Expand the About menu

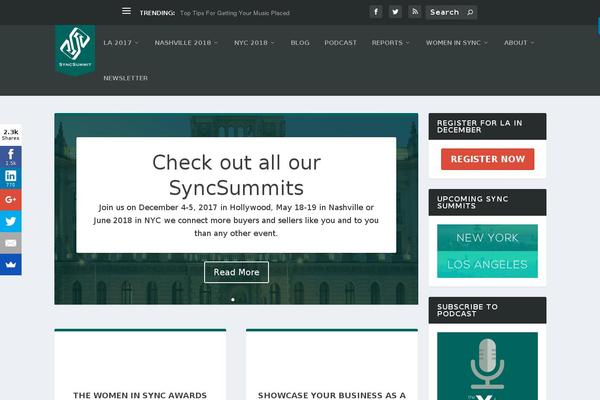519,43
